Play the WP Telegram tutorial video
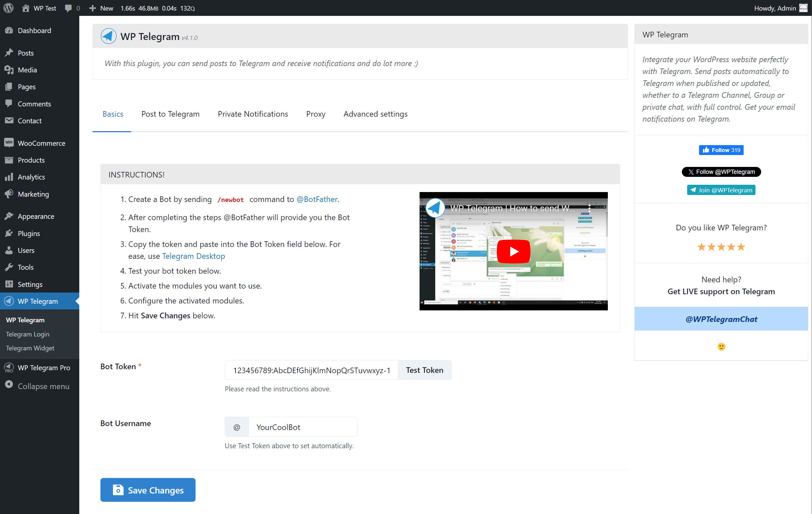The height and width of the screenshot is (514, 812). [x=513, y=251]
